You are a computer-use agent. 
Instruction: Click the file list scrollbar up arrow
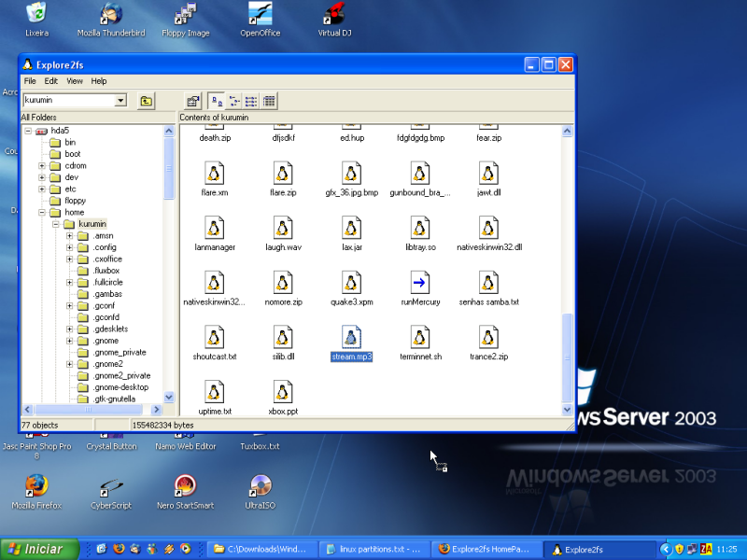pyautogui.click(x=567, y=131)
